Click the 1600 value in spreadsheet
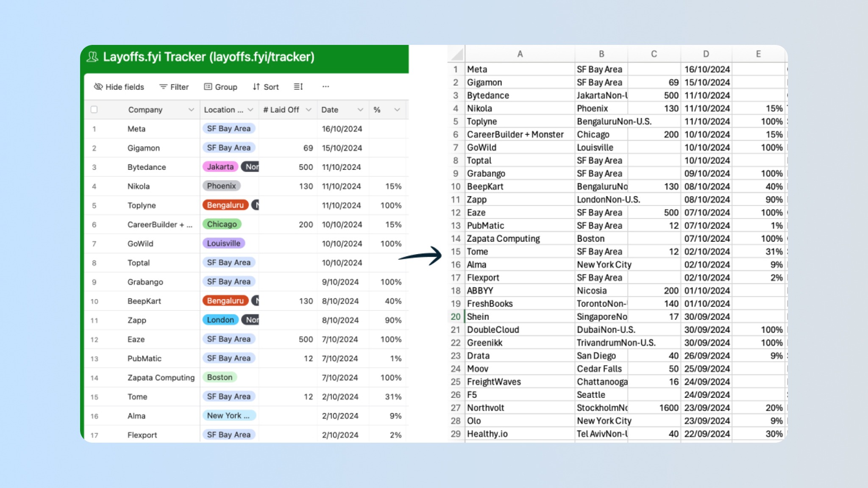The image size is (868, 488). tap(654, 408)
